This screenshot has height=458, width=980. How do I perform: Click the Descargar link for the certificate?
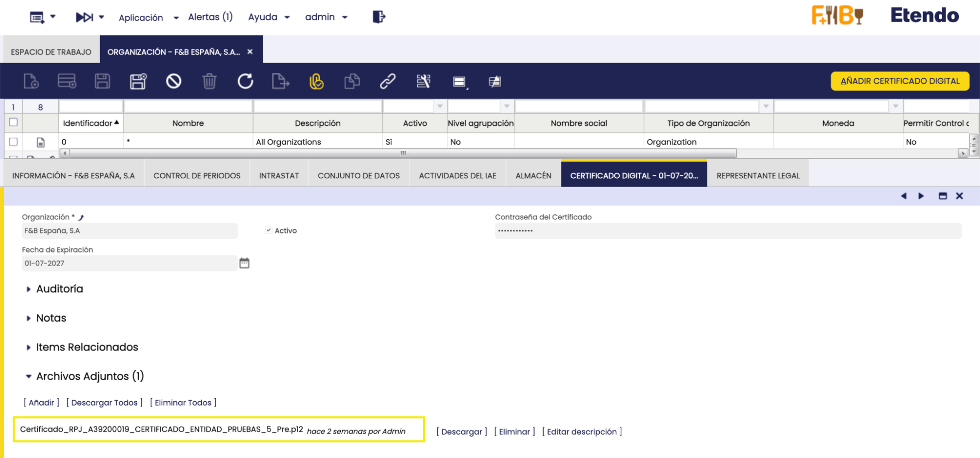point(461,432)
